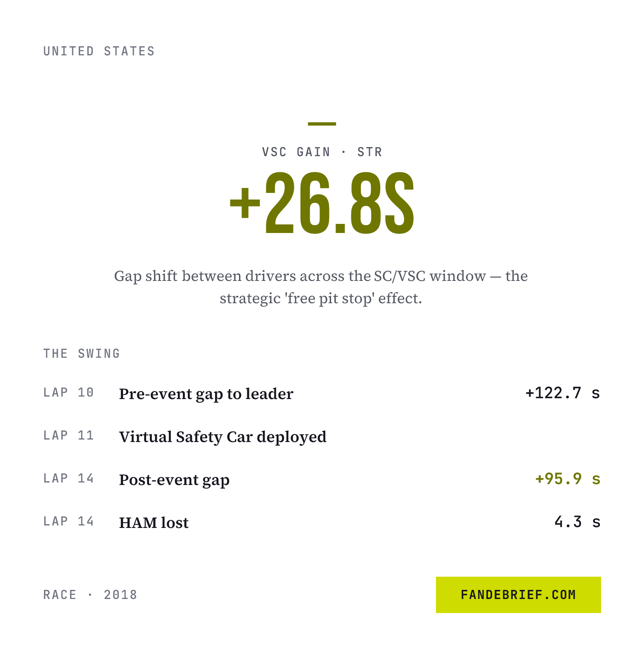Click the LAP 10 marker
Screen dimensions: 644x656
point(69,392)
